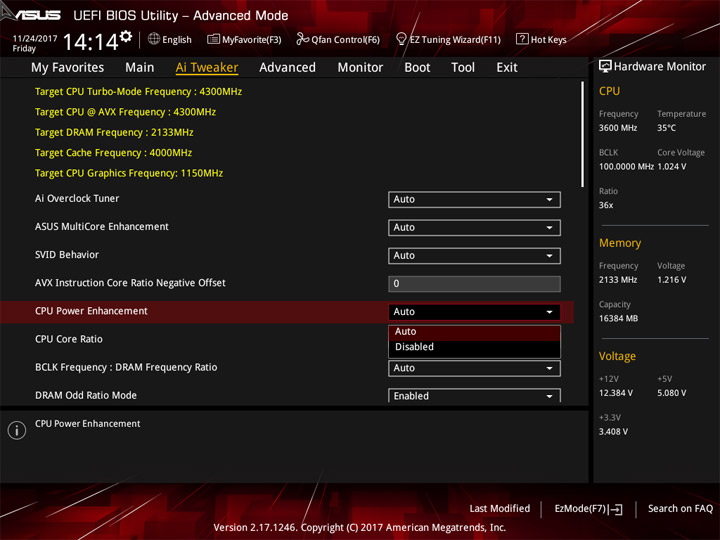Open the Monitor tab

coord(360,68)
